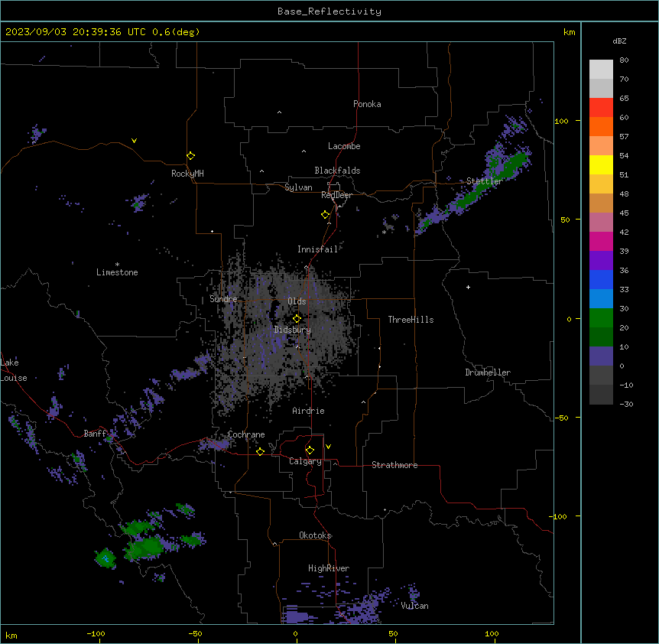Viewport: 659px width, 644px height.
Task: Click the Cochrane label
Action: [246, 434]
